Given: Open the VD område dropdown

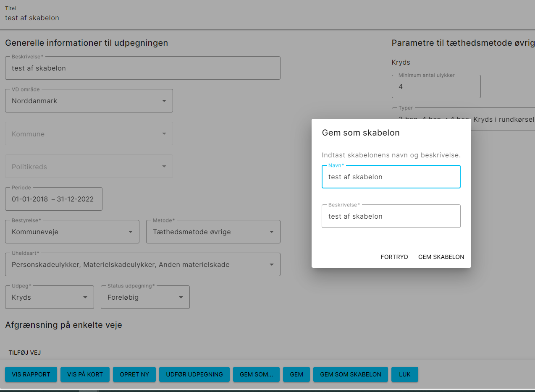Looking at the screenshot, I should (89, 101).
